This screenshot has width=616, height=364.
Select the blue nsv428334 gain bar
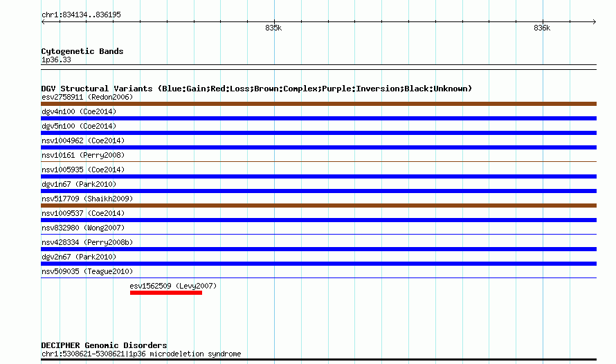click(318, 249)
